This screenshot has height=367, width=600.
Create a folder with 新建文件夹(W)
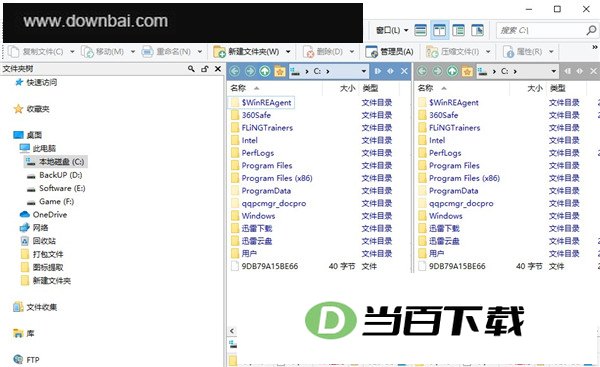tap(246, 51)
